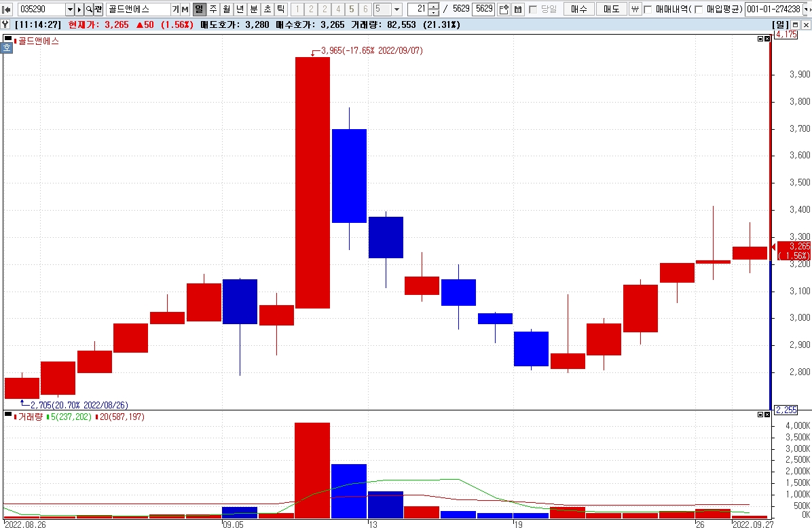
Task: Click the tallest red volume bar
Action: 312,470
